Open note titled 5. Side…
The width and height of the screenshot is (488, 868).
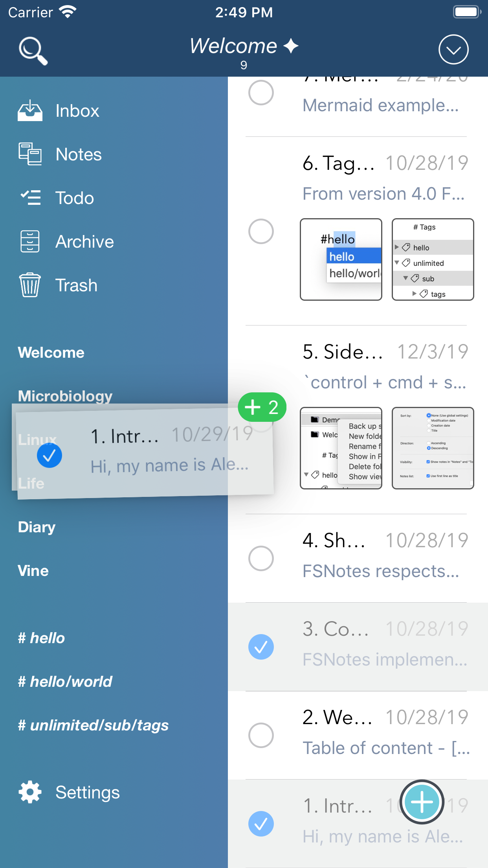[343, 352]
